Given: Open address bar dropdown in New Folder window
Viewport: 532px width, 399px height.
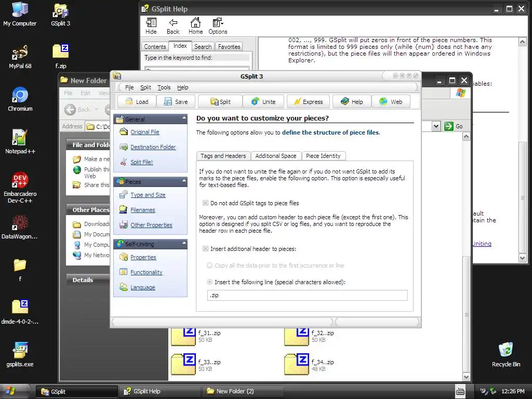Looking at the screenshot, I should tap(436, 127).
